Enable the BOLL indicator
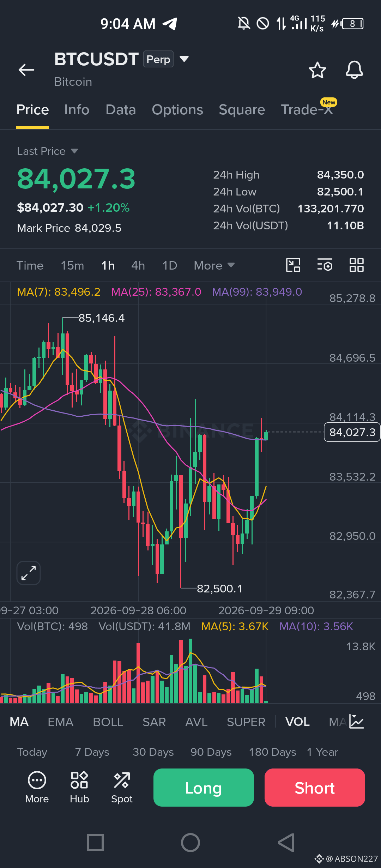Image resolution: width=381 pixels, height=868 pixels. [108, 722]
